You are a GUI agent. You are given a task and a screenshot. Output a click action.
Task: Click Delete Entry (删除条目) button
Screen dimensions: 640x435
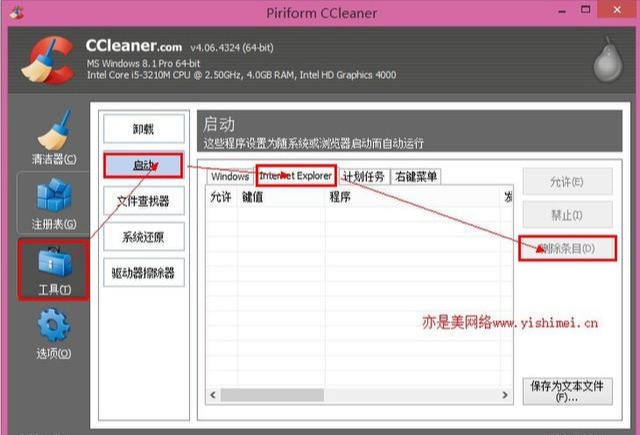tap(567, 248)
